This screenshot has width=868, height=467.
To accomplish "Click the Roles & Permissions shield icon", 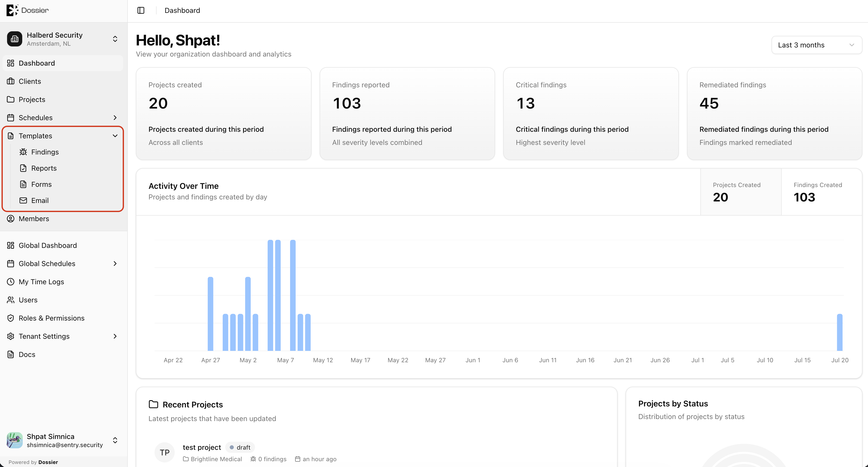I will [x=11, y=318].
